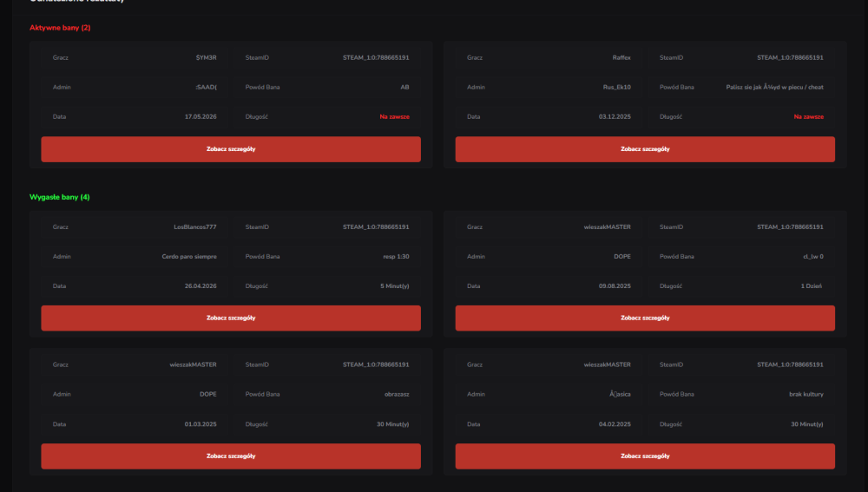The width and height of the screenshot is (868, 492).
Task: Open details for the Raffex ban
Action: pyautogui.click(x=645, y=149)
